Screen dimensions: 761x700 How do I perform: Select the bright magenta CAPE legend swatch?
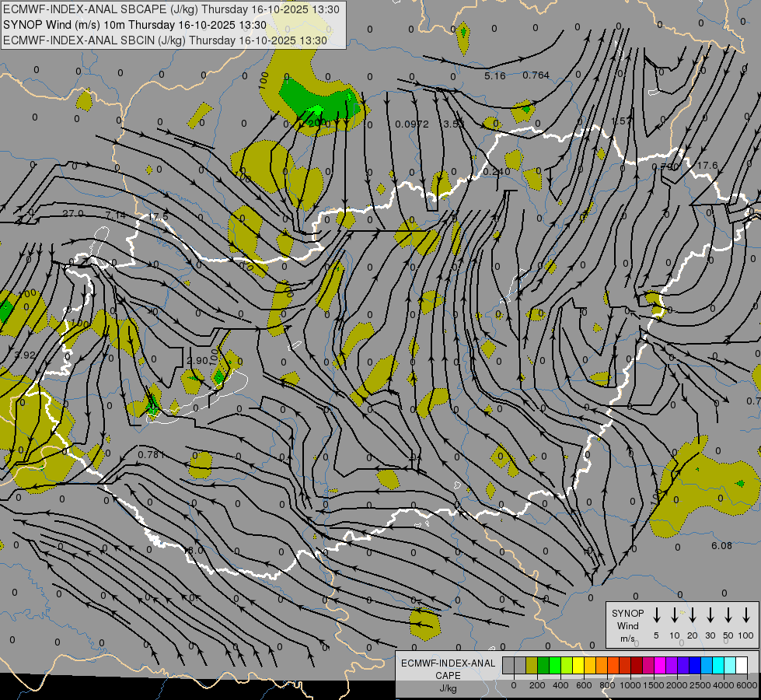[x=660, y=665]
